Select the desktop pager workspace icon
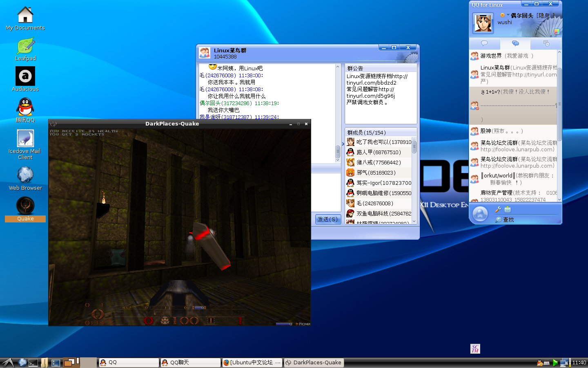Screen dimensions: 588x368 click(x=71, y=362)
